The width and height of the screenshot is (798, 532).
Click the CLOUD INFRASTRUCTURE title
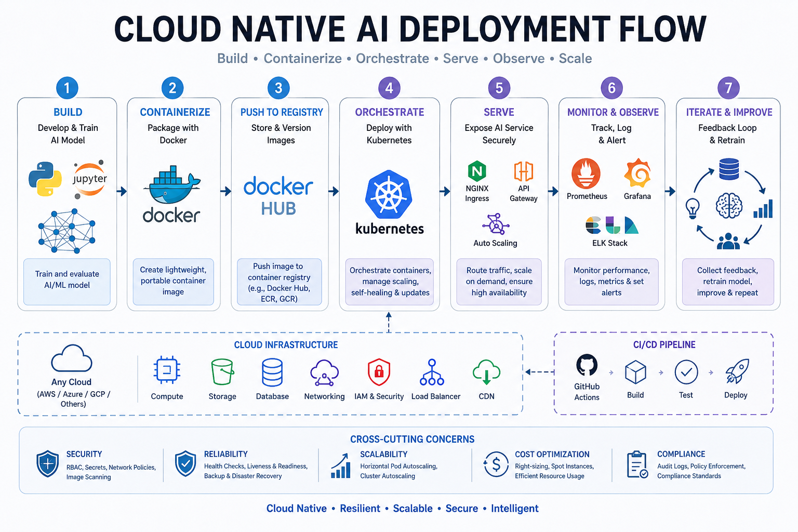(x=286, y=345)
